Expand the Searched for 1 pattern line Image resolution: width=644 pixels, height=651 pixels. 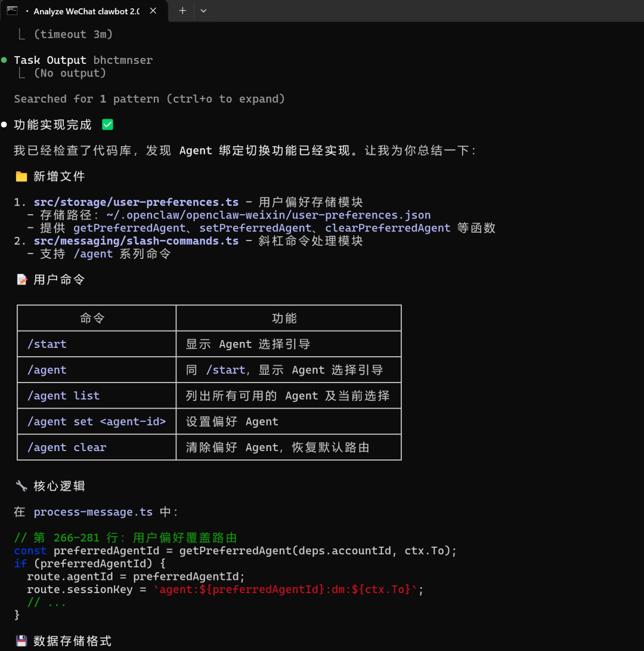pyautogui.click(x=149, y=99)
